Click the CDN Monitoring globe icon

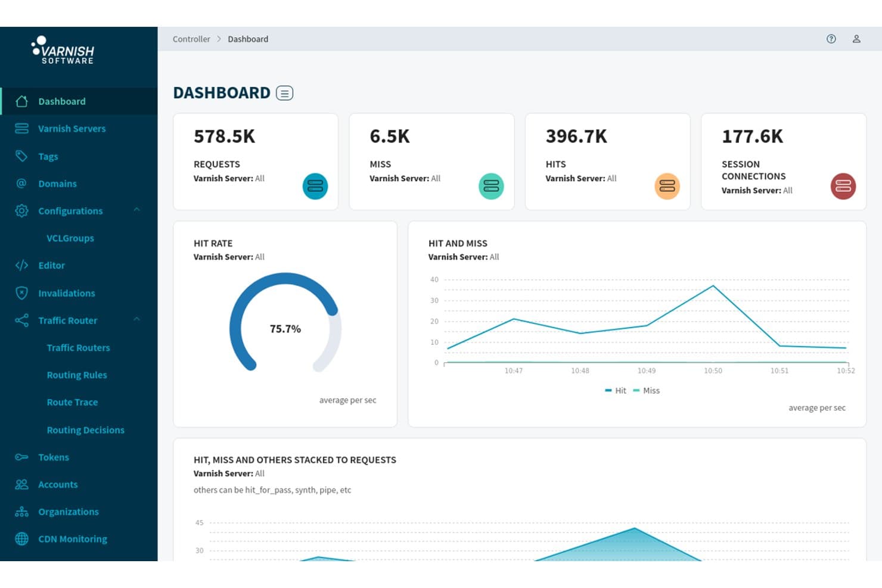[22, 539]
